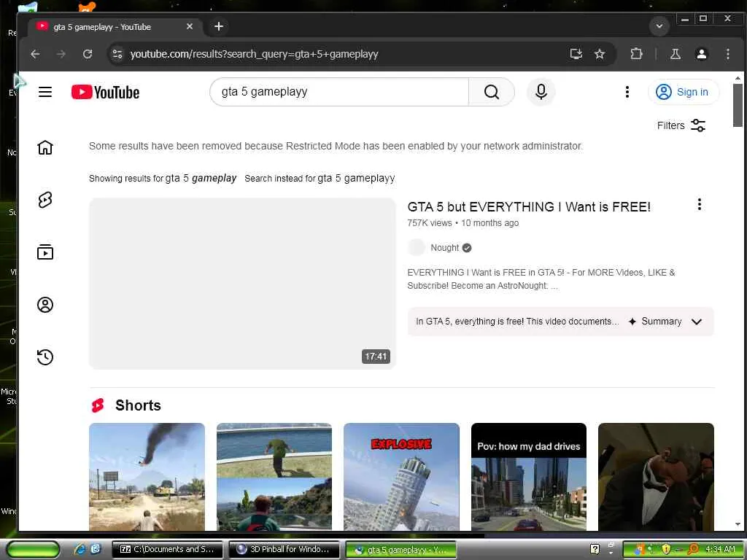Open Shorts from the sidebar

pos(45,200)
